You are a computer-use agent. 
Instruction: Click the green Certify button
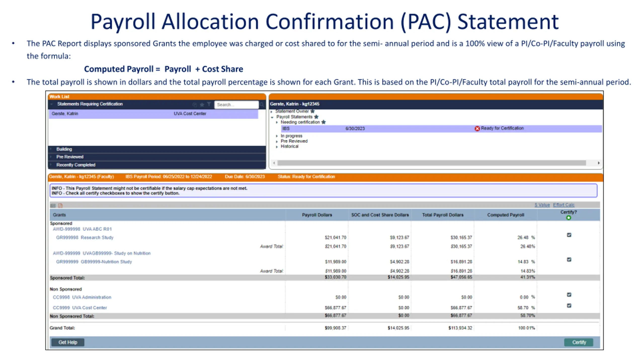pyautogui.click(x=579, y=342)
